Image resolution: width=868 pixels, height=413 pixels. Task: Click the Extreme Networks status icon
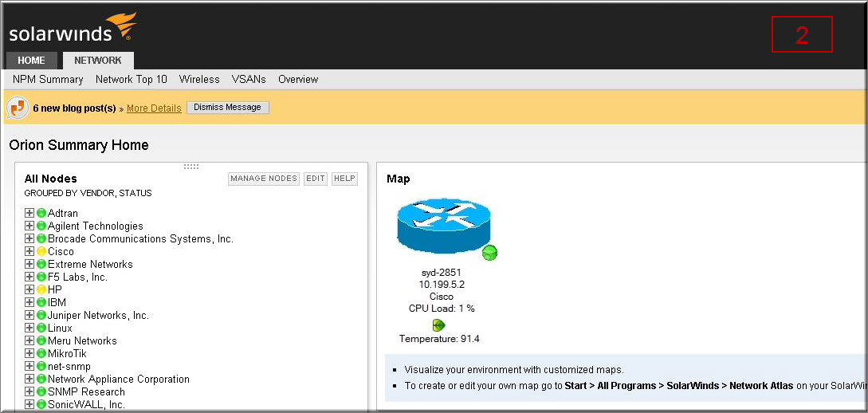tap(41, 264)
